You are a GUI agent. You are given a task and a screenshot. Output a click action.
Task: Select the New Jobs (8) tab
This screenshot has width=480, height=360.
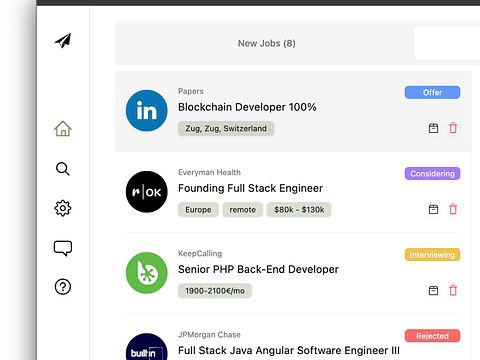tap(267, 43)
